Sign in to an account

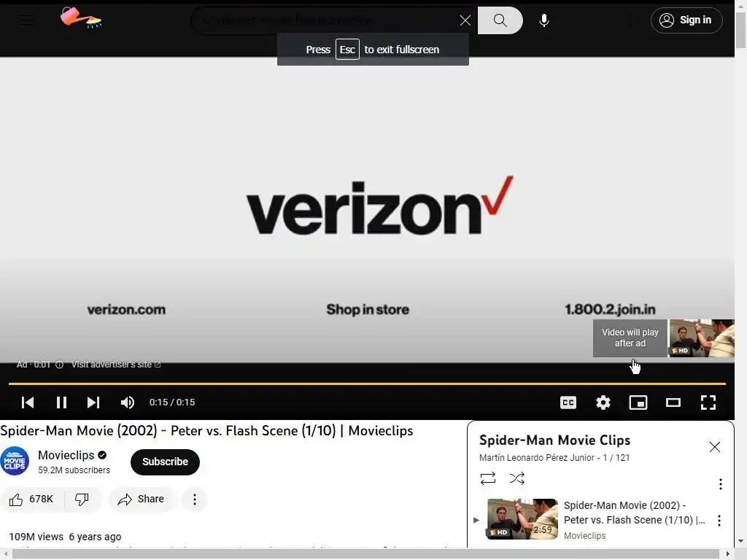(686, 20)
